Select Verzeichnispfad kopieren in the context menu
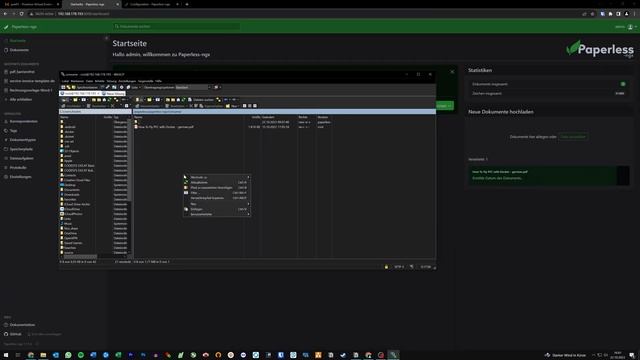The image size is (640, 360). [216, 198]
